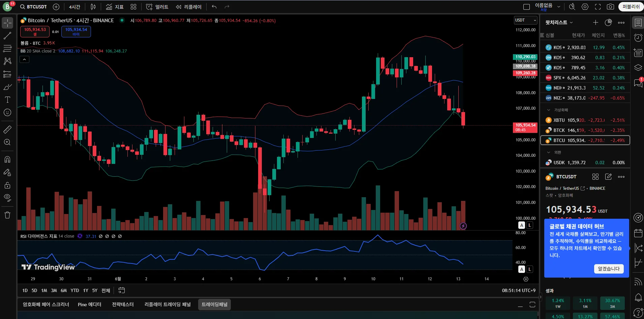Open the notifications bell

point(638,297)
